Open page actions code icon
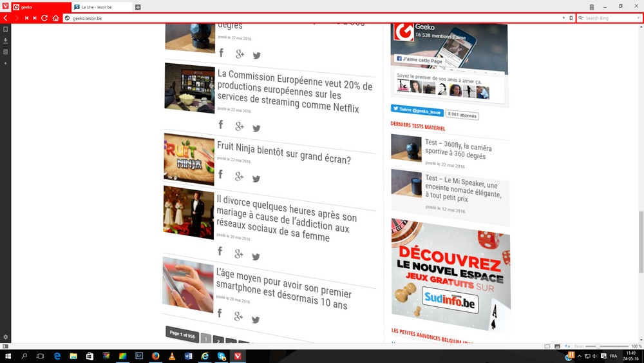This screenshot has width=644, height=363. pos(567,346)
